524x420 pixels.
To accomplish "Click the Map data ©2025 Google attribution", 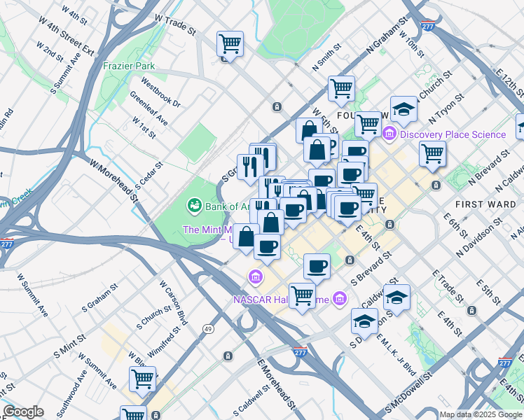I will click(481, 415).
